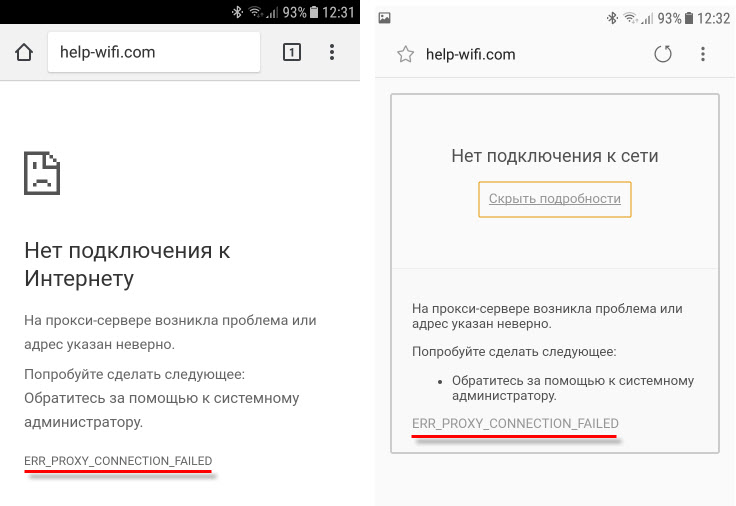Image resolution: width=736 pixels, height=506 pixels.
Task: Tap the image notification icon on right screen
Action: point(385,18)
